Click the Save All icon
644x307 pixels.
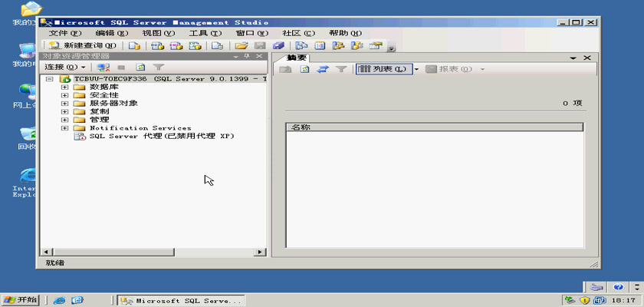tap(279, 45)
